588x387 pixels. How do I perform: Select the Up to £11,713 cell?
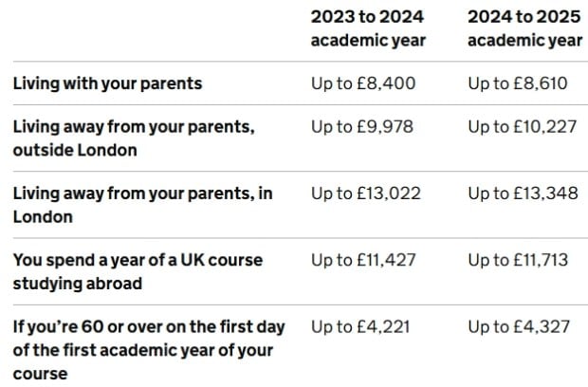[521, 260]
